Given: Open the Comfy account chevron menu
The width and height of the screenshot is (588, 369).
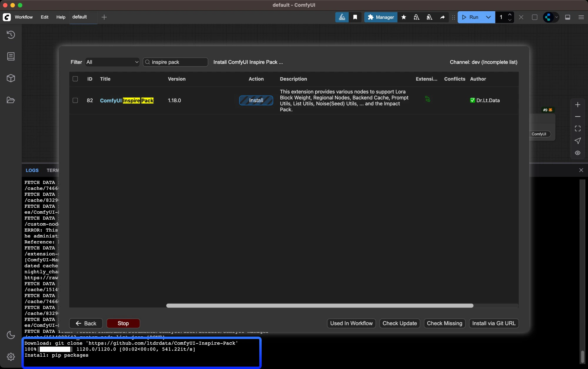Looking at the screenshot, I should coord(557,17).
